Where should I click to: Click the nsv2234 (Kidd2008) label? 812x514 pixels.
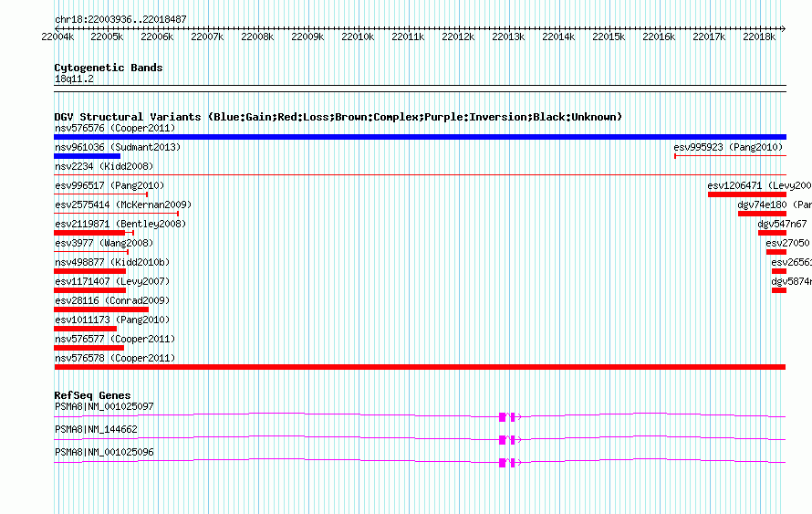pos(104,166)
